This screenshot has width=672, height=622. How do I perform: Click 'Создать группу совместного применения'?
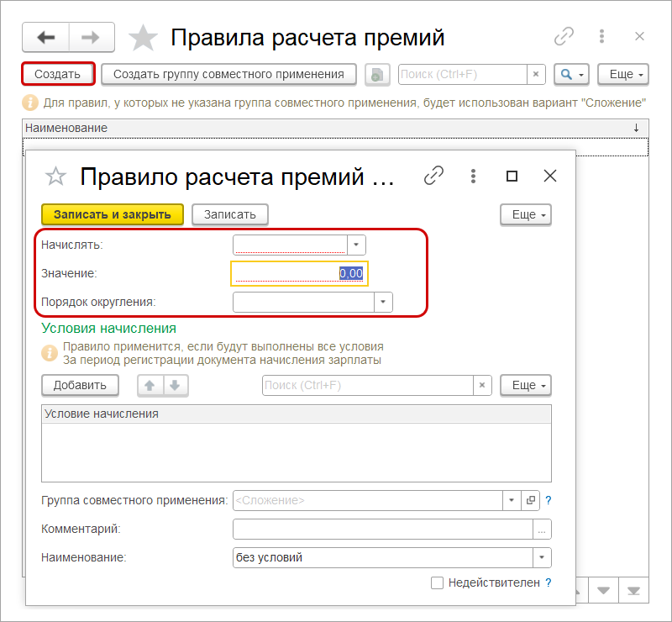pos(228,74)
